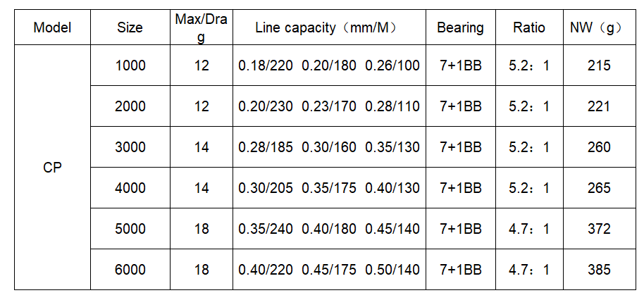Select the Size column header
This screenshot has width=644, height=300.
pos(130,28)
